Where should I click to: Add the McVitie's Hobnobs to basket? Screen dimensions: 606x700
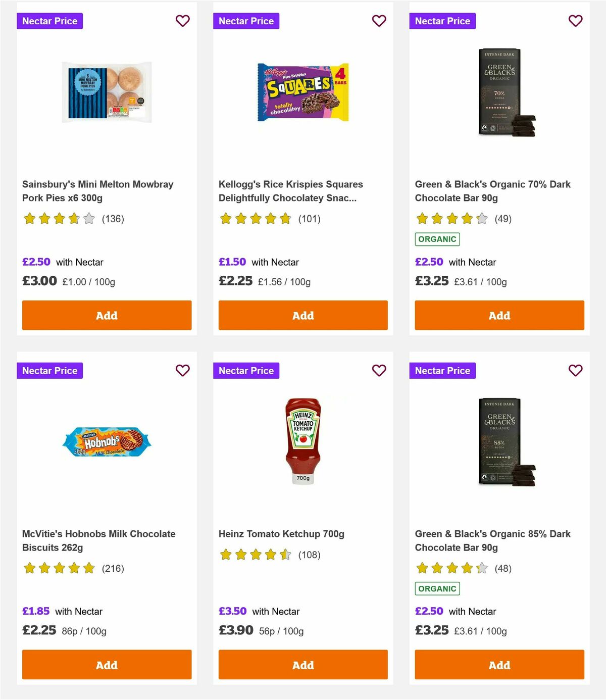tap(107, 665)
